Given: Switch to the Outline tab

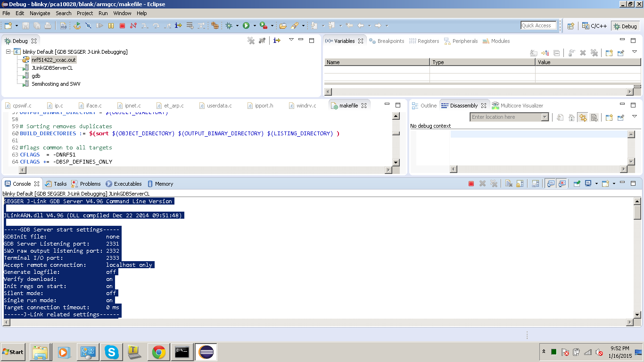Looking at the screenshot, I should [424, 106].
